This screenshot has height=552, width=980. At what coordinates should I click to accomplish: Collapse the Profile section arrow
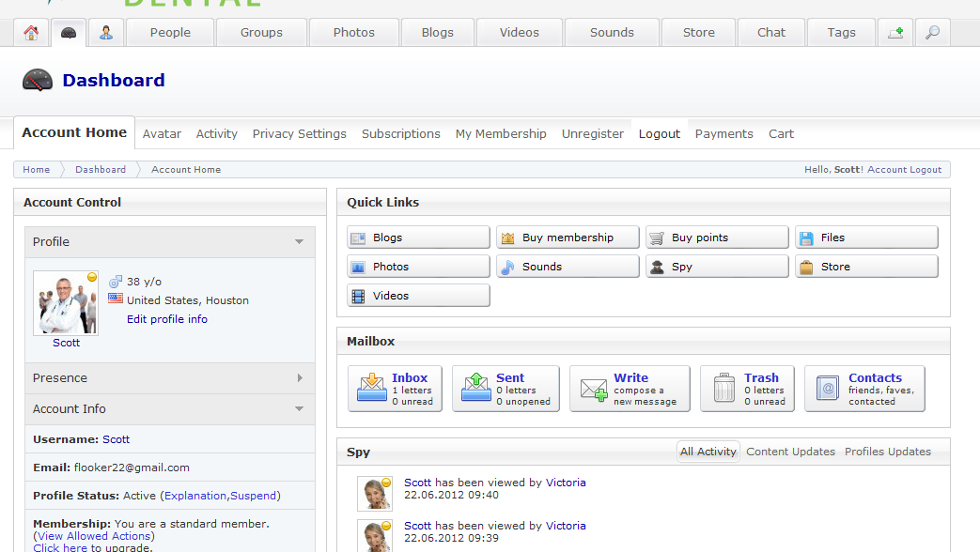299,242
